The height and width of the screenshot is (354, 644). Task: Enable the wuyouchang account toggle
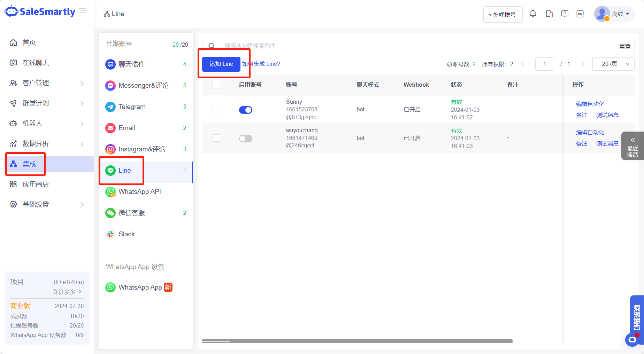(246, 138)
